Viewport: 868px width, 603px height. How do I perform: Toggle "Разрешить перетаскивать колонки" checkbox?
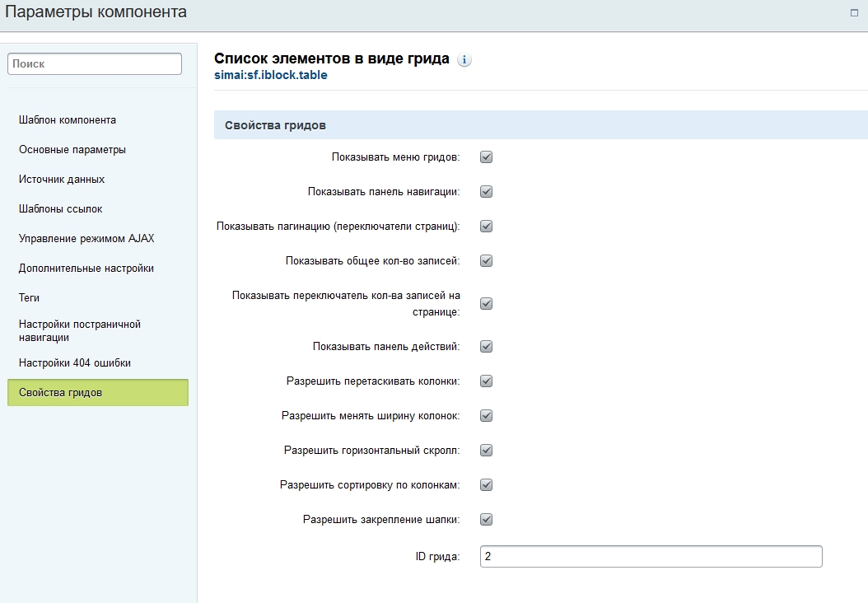click(486, 381)
